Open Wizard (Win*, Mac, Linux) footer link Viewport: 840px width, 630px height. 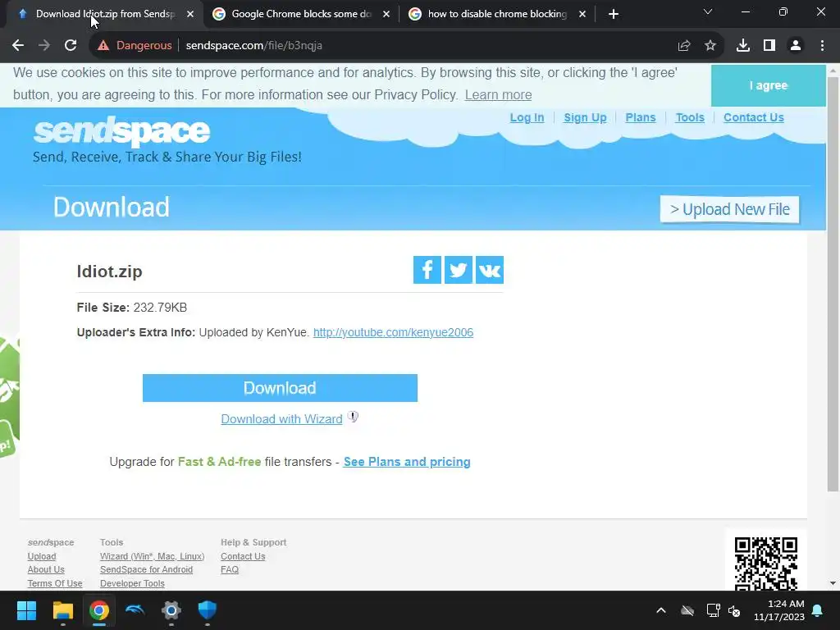click(152, 556)
